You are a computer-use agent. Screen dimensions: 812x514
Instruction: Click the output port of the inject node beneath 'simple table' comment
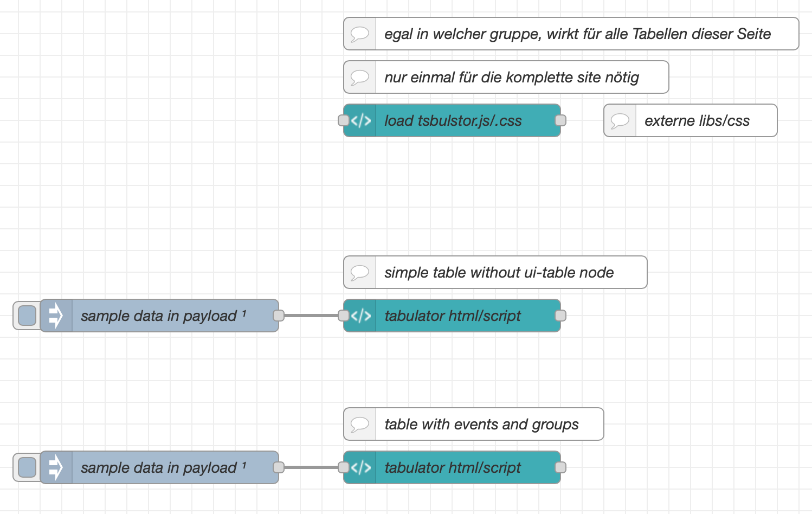pyautogui.click(x=279, y=316)
